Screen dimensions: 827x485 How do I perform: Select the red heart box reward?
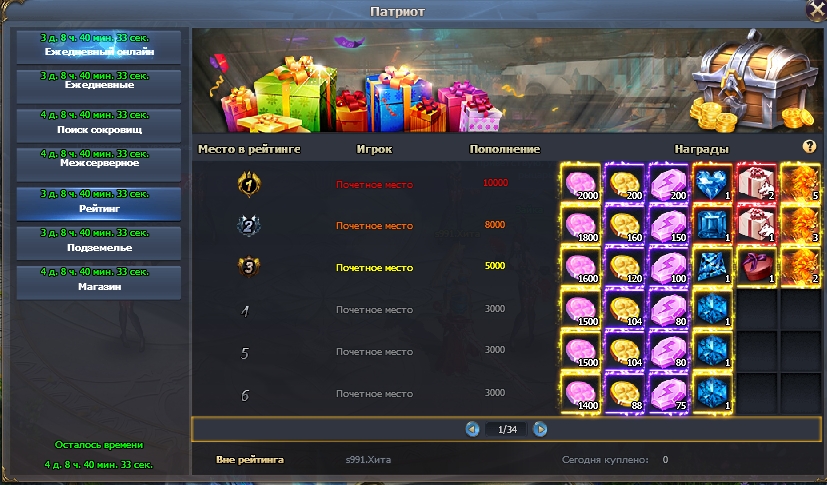(x=757, y=266)
